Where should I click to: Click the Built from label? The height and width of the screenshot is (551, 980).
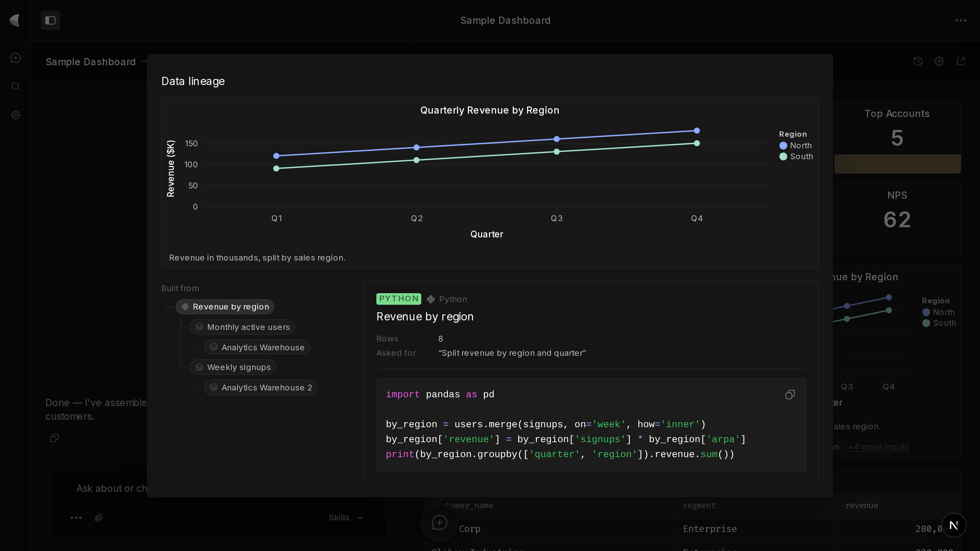(180, 289)
